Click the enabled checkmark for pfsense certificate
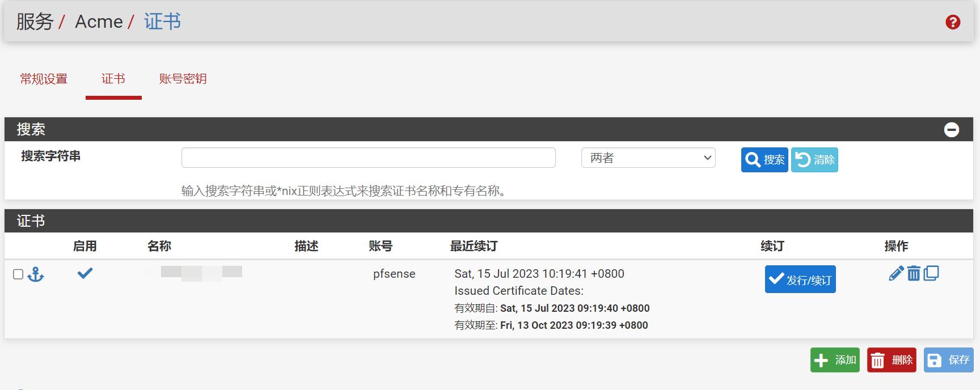980x390 pixels. (x=85, y=274)
